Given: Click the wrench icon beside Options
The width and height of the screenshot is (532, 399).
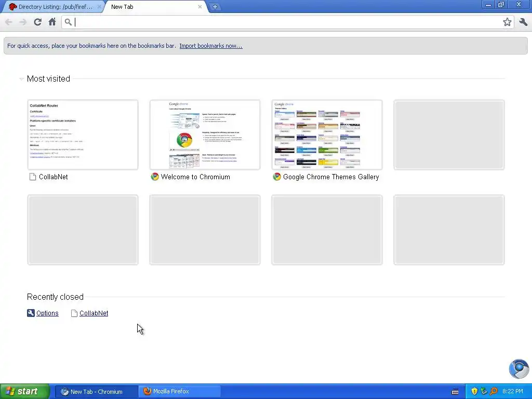Looking at the screenshot, I should pyautogui.click(x=31, y=313).
